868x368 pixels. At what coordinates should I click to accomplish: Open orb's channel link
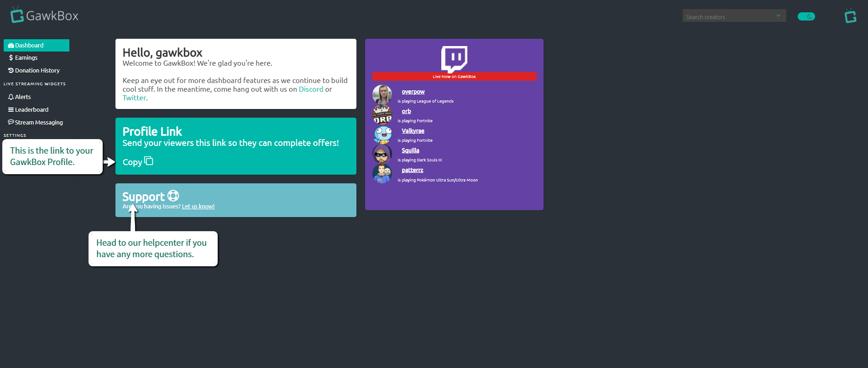(406, 111)
